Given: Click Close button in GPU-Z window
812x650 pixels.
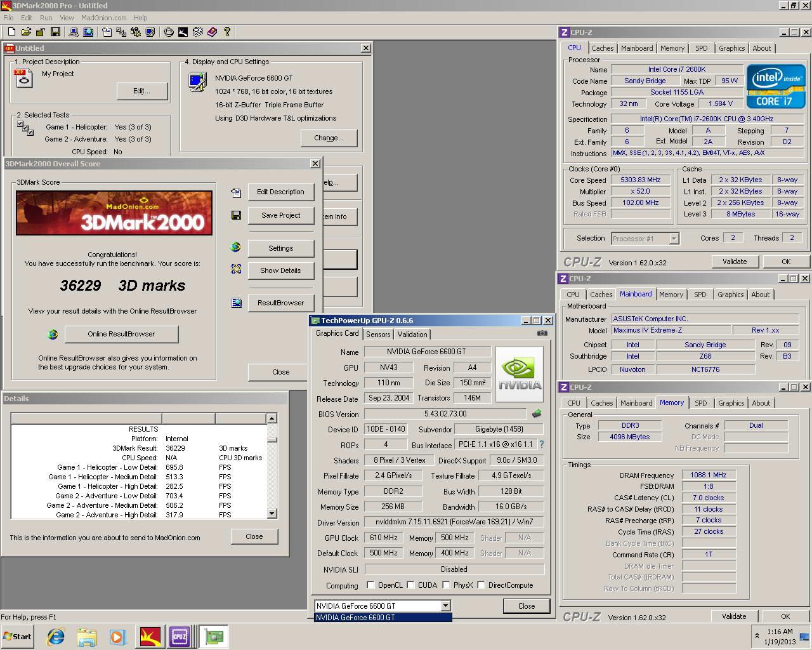Looking at the screenshot, I should [x=527, y=606].
